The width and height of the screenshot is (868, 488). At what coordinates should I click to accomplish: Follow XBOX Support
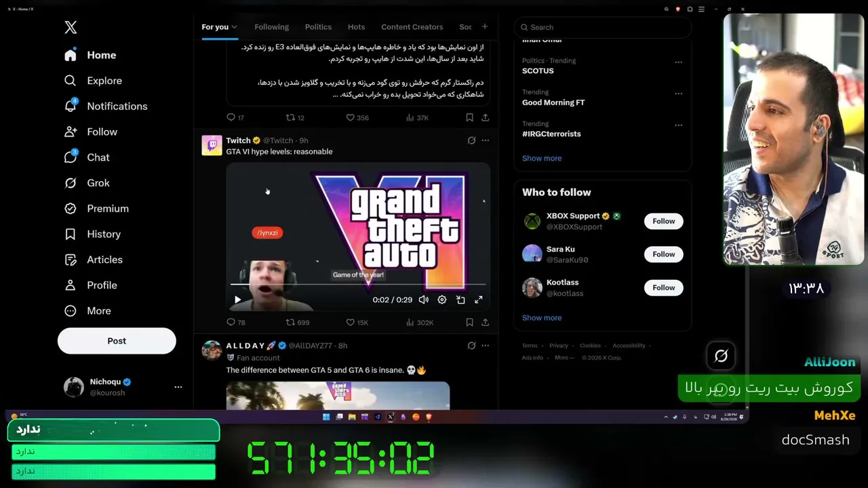point(663,221)
